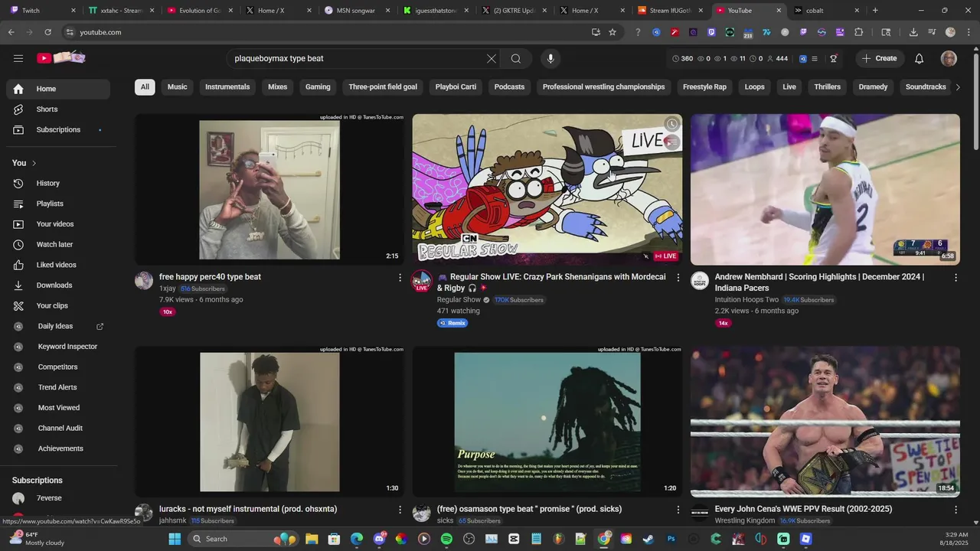Go to Home in sidebar
Image resolution: width=980 pixels, height=551 pixels.
click(x=58, y=89)
